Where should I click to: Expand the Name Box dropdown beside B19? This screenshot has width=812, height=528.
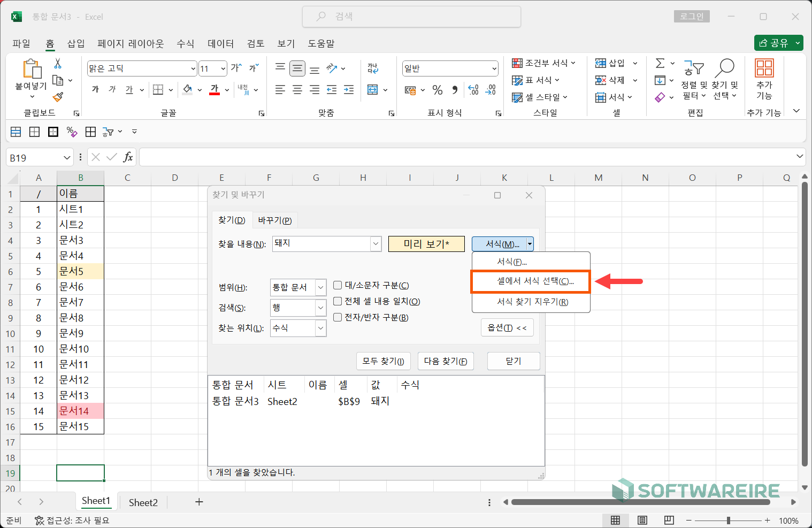(67, 158)
